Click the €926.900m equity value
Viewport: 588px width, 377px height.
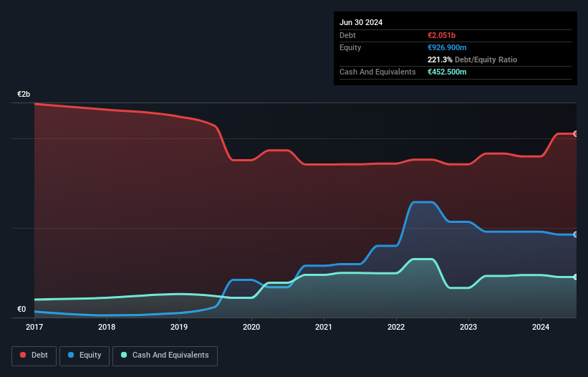[x=447, y=47]
